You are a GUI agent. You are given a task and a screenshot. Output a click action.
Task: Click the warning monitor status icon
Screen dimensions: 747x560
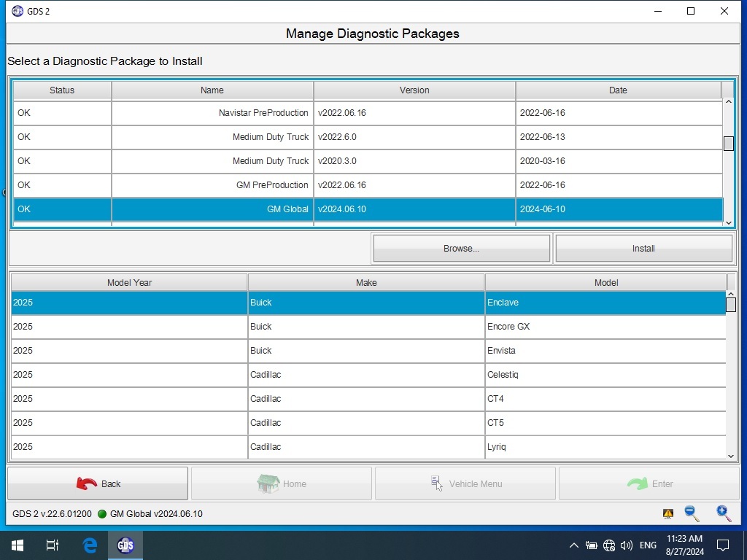point(667,514)
